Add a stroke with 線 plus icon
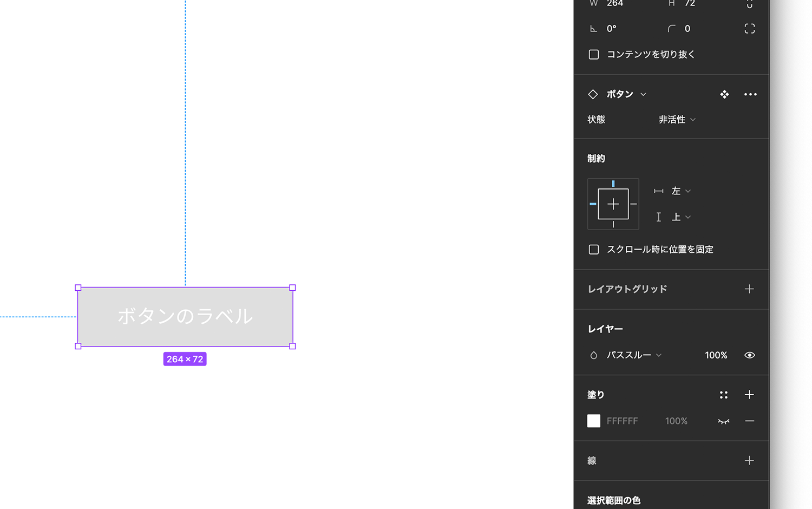The height and width of the screenshot is (509, 812). click(x=749, y=461)
